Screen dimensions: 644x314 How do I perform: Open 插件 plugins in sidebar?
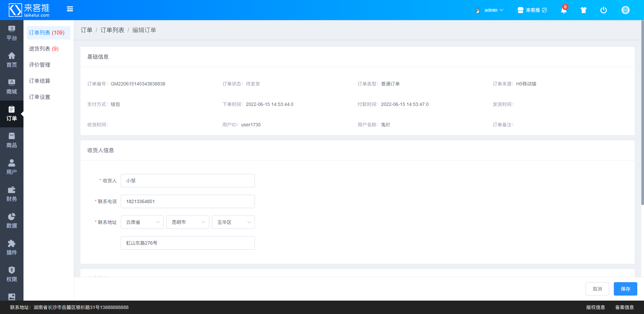(x=12, y=248)
